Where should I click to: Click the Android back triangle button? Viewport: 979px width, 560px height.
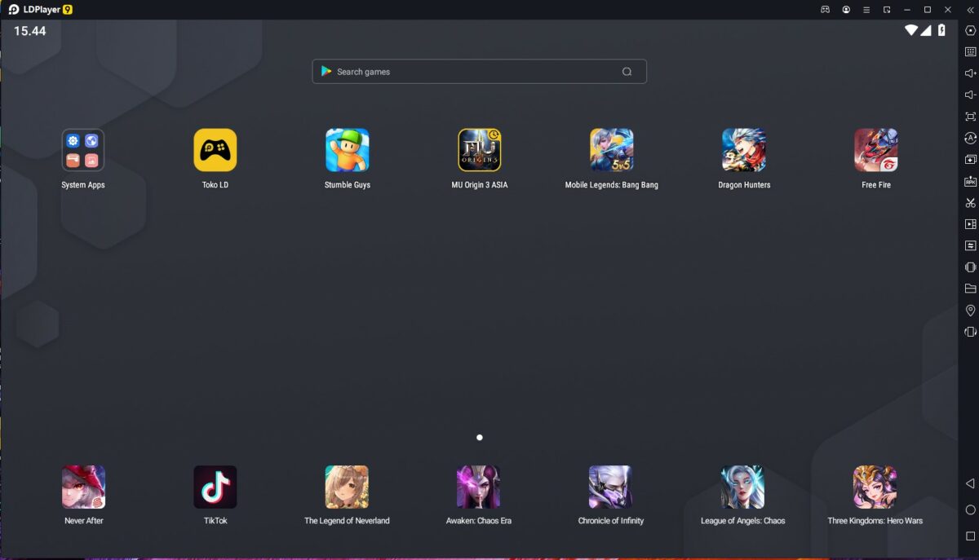click(x=970, y=484)
